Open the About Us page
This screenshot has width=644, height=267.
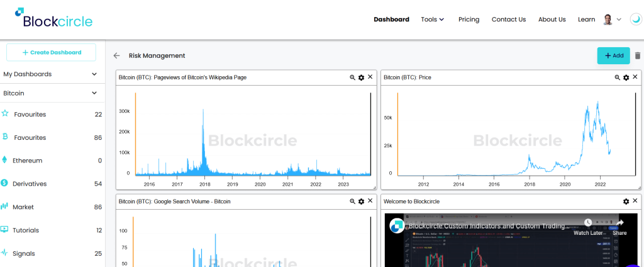pyautogui.click(x=552, y=20)
